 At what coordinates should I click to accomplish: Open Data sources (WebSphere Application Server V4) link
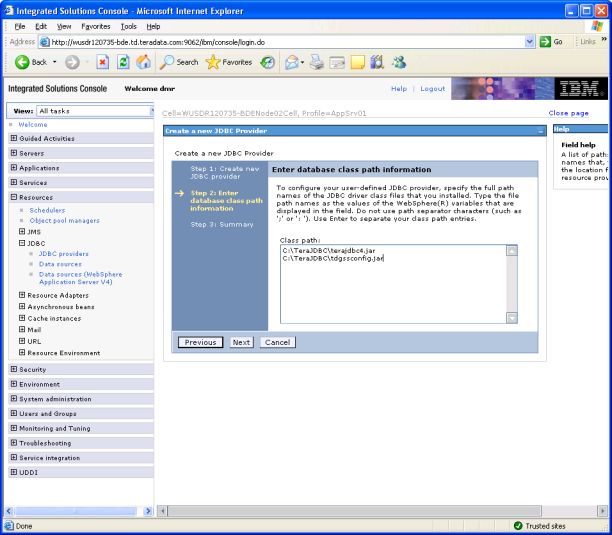pos(80,278)
